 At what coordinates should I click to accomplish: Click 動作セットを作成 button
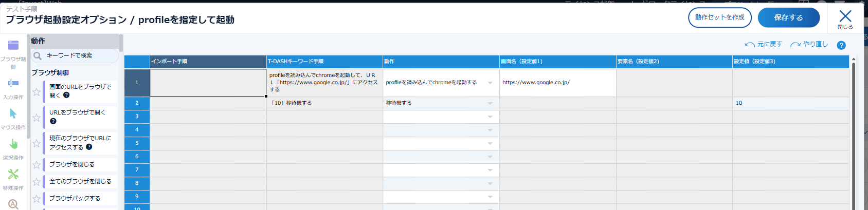[x=720, y=17]
